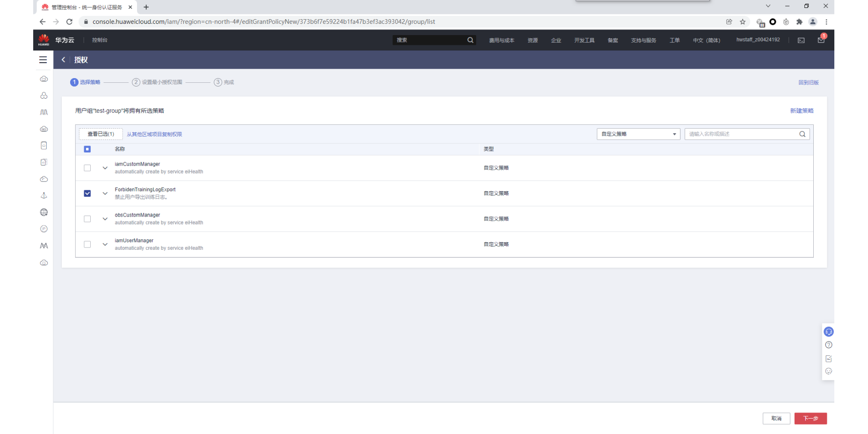The height and width of the screenshot is (434, 868).
Task: Click step 1 选择策略 in the wizard
Action: point(86,82)
